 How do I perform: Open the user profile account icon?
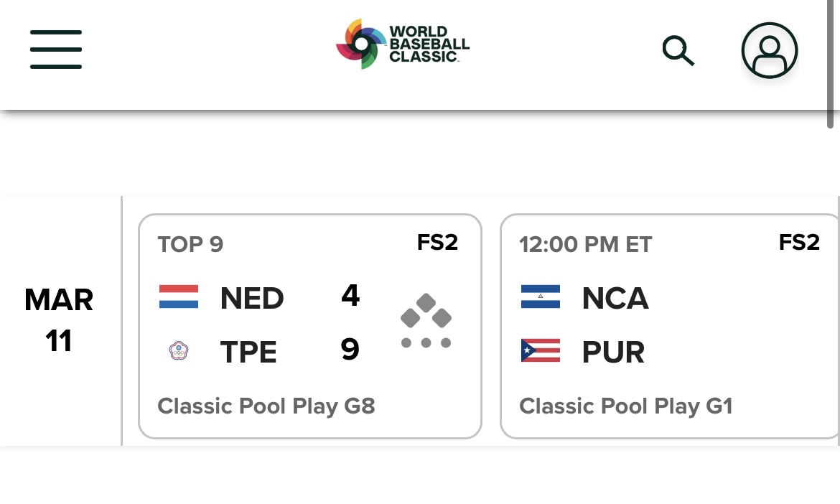coord(770,50)
